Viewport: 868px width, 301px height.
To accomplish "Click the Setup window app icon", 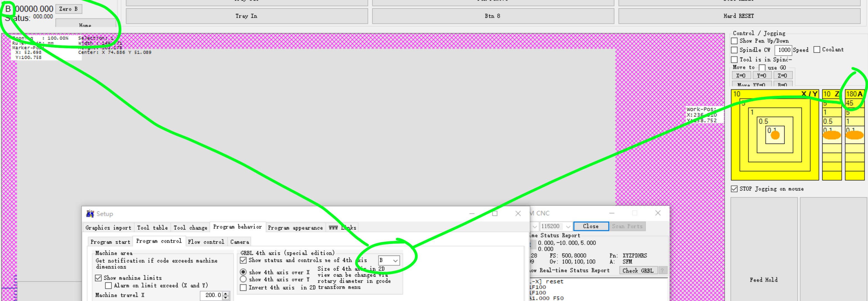I will (90, 213).
